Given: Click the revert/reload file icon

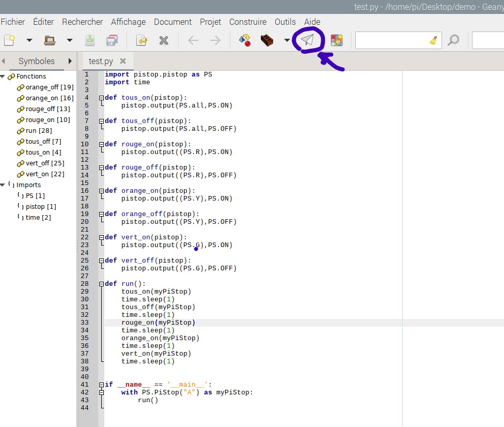Looking at the screenshot, I should (141, 40).
